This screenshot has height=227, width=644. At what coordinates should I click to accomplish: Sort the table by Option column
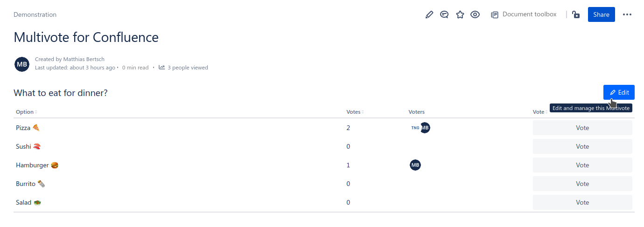26,112
